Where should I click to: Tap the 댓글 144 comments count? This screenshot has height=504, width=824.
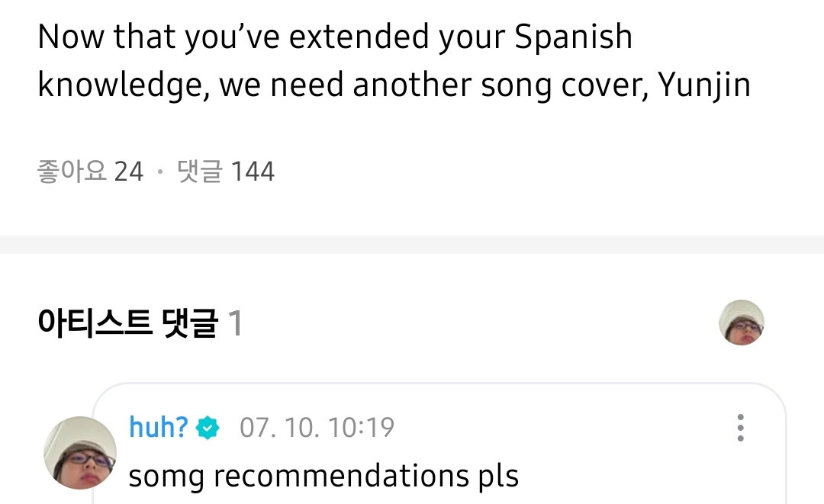coord(226,171)
